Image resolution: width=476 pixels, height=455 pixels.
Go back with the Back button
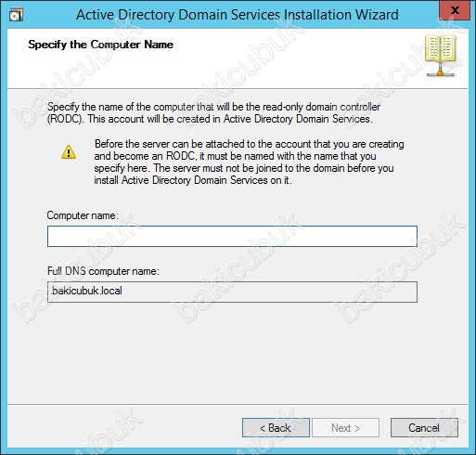pos(276,428)
